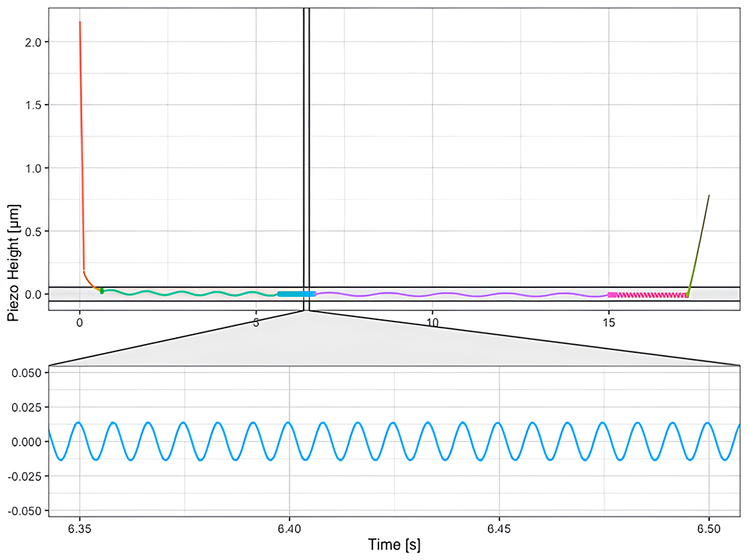Click the green oscillation segment of the curve
The image size is (748, 560).
click(x=191, y=293)
